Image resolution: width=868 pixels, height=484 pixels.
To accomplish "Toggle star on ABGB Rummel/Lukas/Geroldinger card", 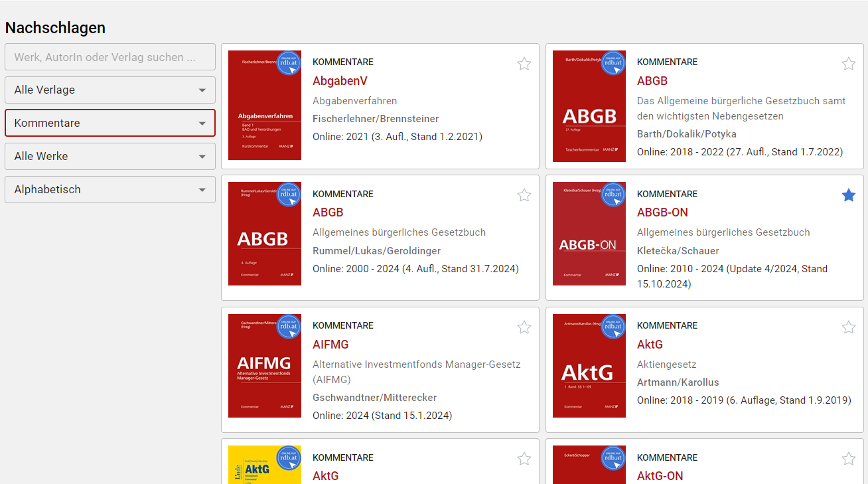I will click(524, 195).
